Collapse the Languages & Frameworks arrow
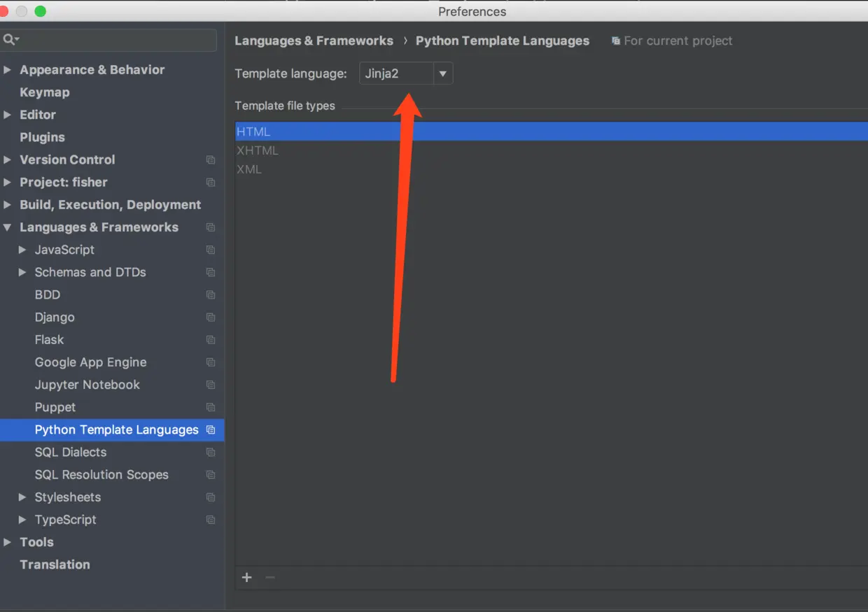Image resolution: width=868 pixels, height=612 pixels. (7, 227)
